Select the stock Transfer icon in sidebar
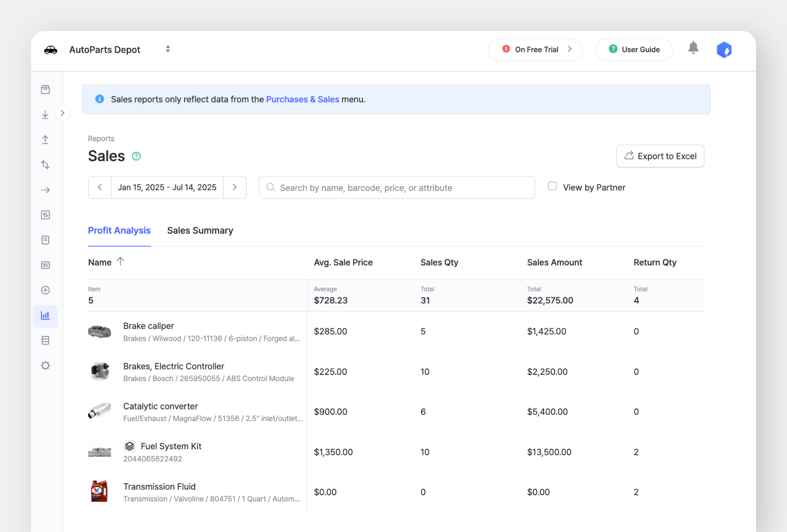This screenshot has height=532, width=787. (x=45, y=165)
